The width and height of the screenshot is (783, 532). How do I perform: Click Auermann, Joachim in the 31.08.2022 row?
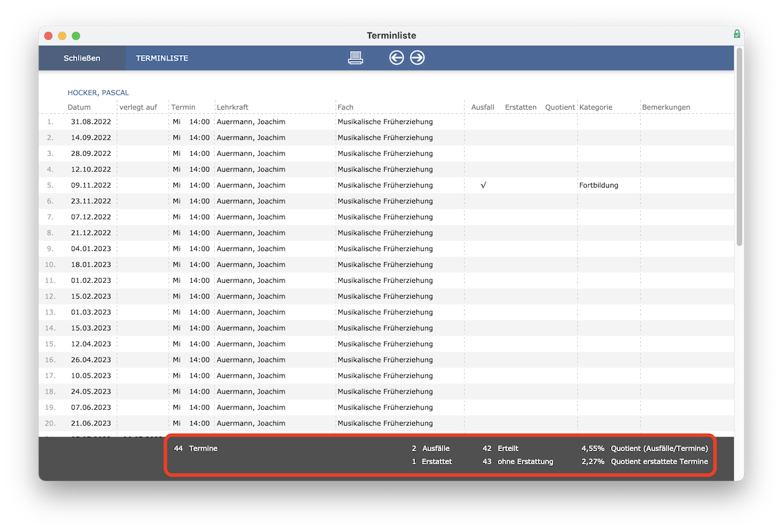coord(251,121)
